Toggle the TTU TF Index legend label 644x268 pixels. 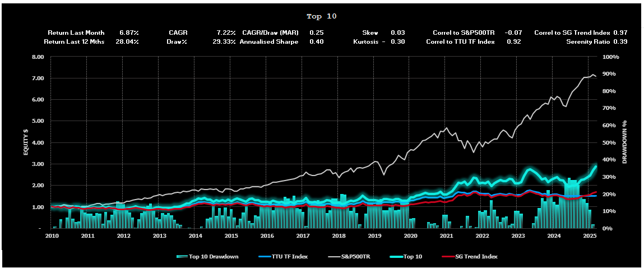tap(290, 257)
